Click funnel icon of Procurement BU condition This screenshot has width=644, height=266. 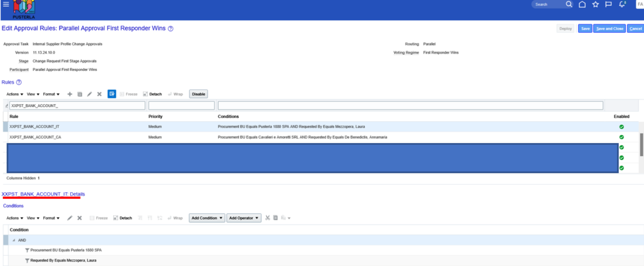coord(27,251)
